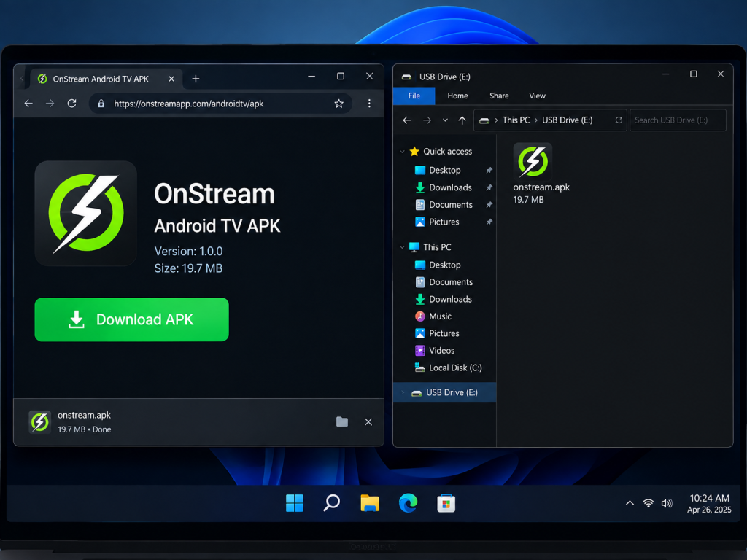Open the View ribbon tab
The image size is (747, 560).
(537, 96)
